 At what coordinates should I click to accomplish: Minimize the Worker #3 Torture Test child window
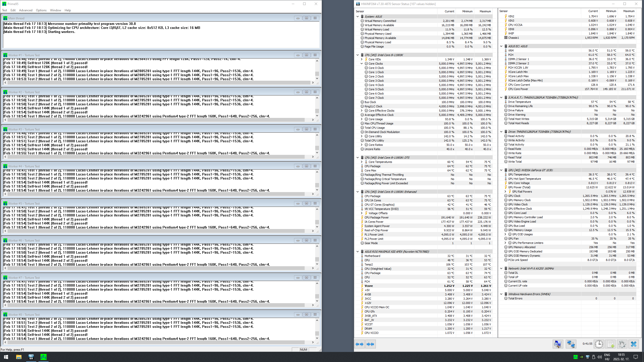tap(298, 129)
